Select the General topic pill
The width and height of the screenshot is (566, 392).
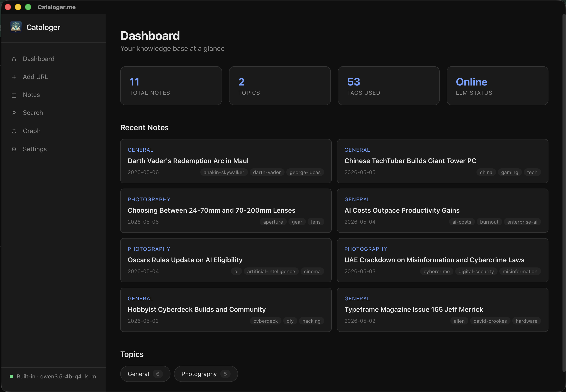tap(145, 374)
